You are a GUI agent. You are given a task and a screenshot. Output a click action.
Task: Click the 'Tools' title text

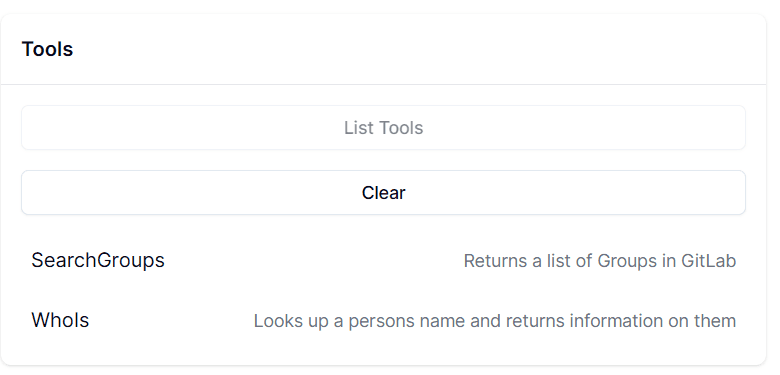point(47,49)
